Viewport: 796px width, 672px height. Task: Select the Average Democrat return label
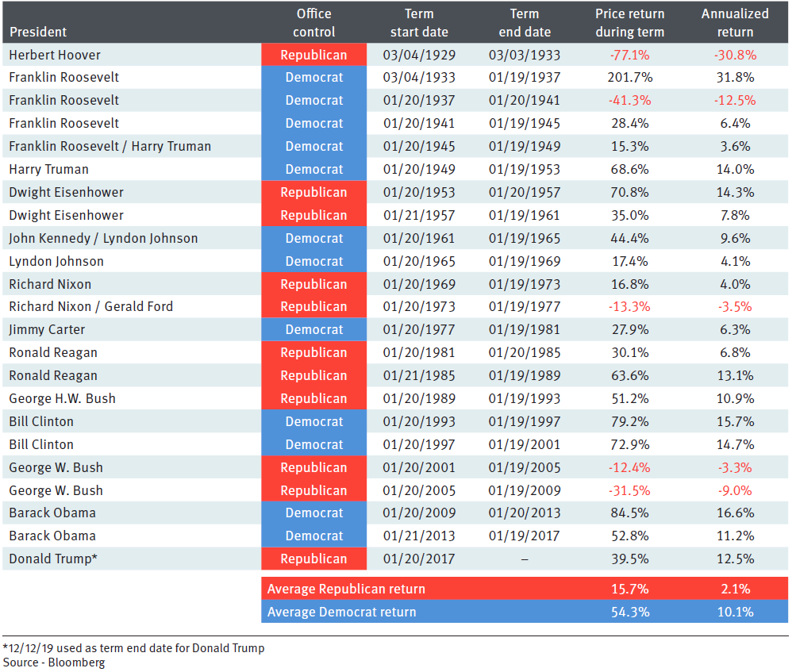[341, 612]
